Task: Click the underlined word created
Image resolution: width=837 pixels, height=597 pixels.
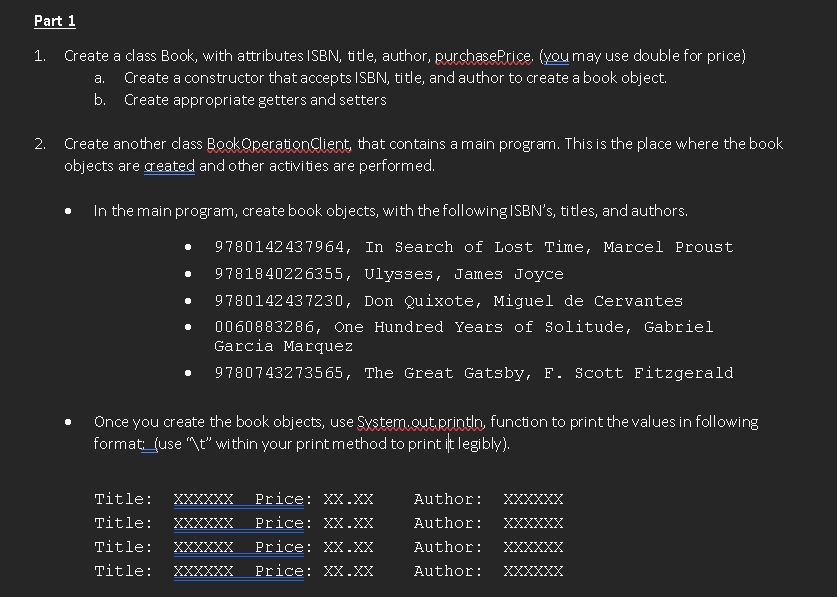Action: [x=170, y=166]
